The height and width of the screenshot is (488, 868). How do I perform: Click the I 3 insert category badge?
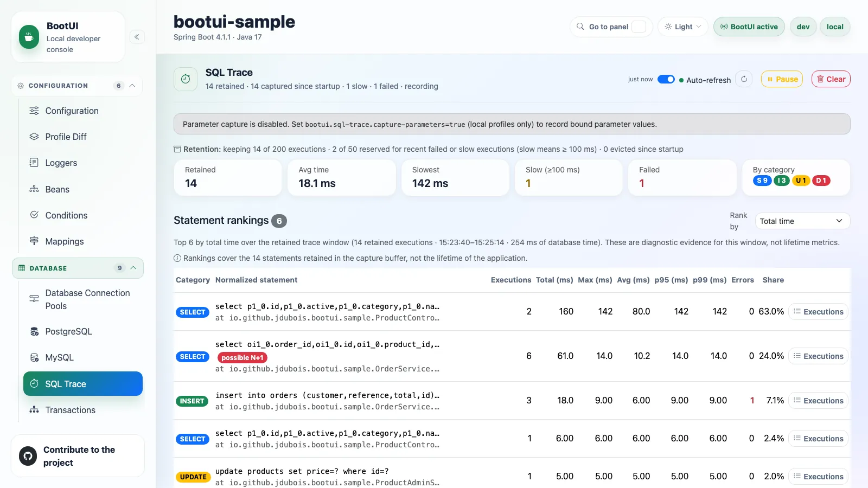pos(782,181)
